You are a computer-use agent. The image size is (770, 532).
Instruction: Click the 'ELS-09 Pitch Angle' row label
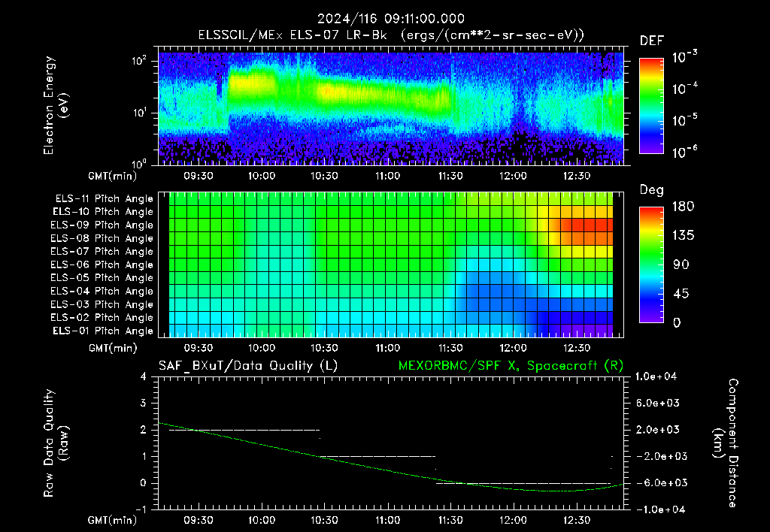point(102,225)
